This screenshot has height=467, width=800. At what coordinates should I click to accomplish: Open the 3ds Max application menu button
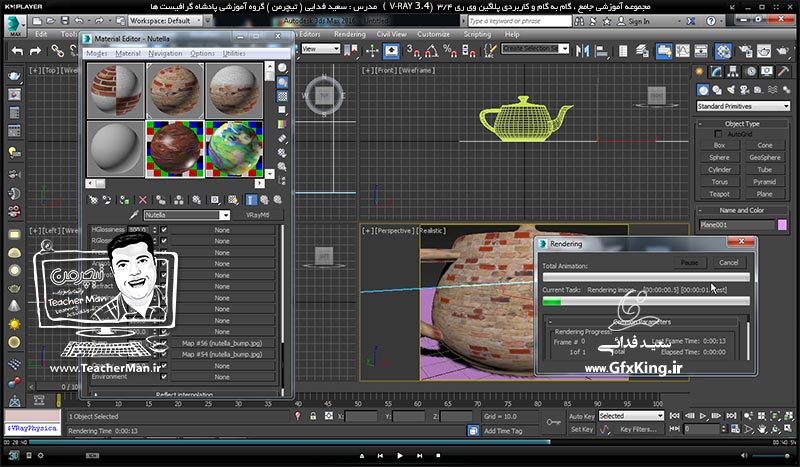pyautogui.click(x=15, y=24)
